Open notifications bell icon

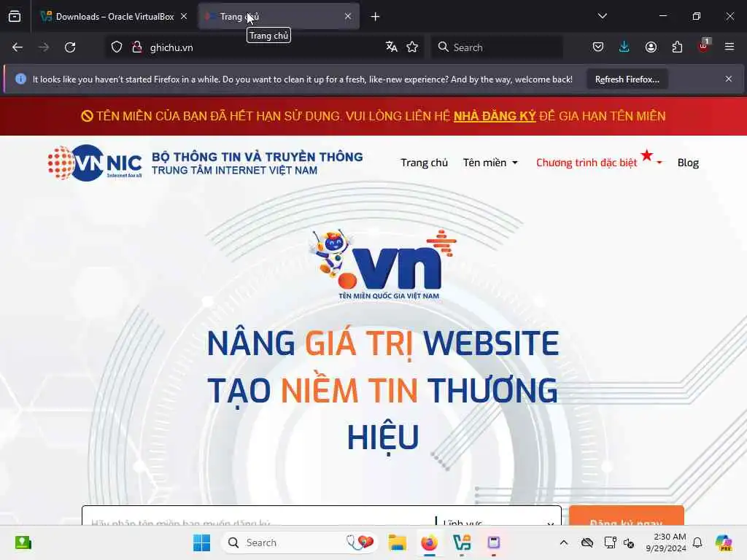[x=697, y=542]
